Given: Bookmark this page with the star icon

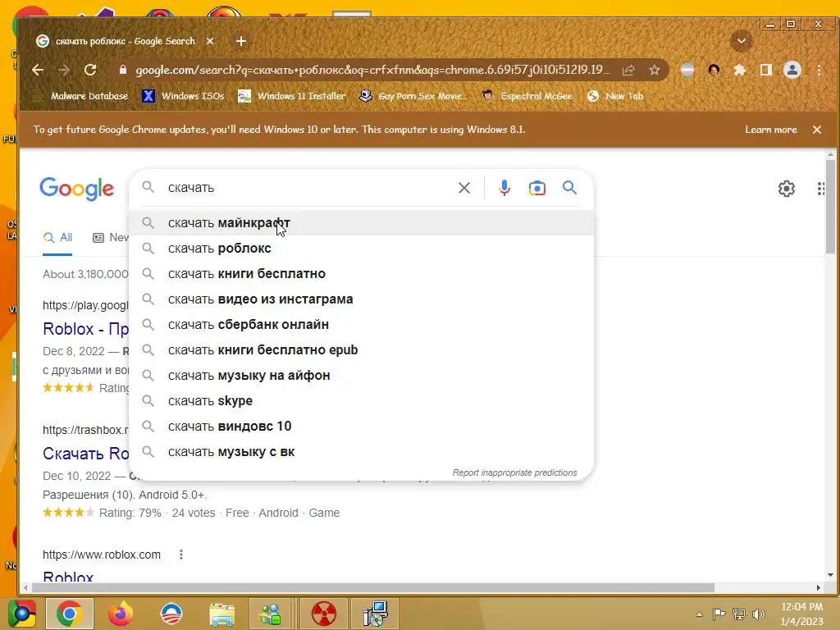Looking at the screenshot, I should (654, 71).
